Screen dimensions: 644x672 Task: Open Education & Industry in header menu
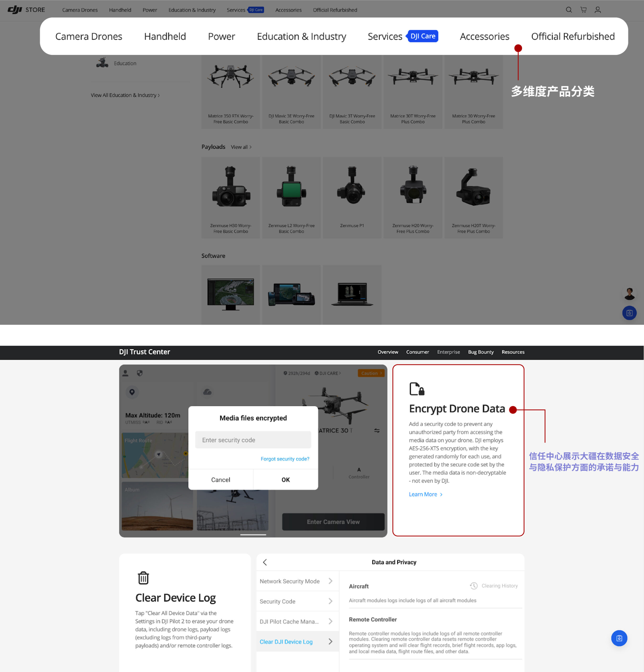[192, 10]
